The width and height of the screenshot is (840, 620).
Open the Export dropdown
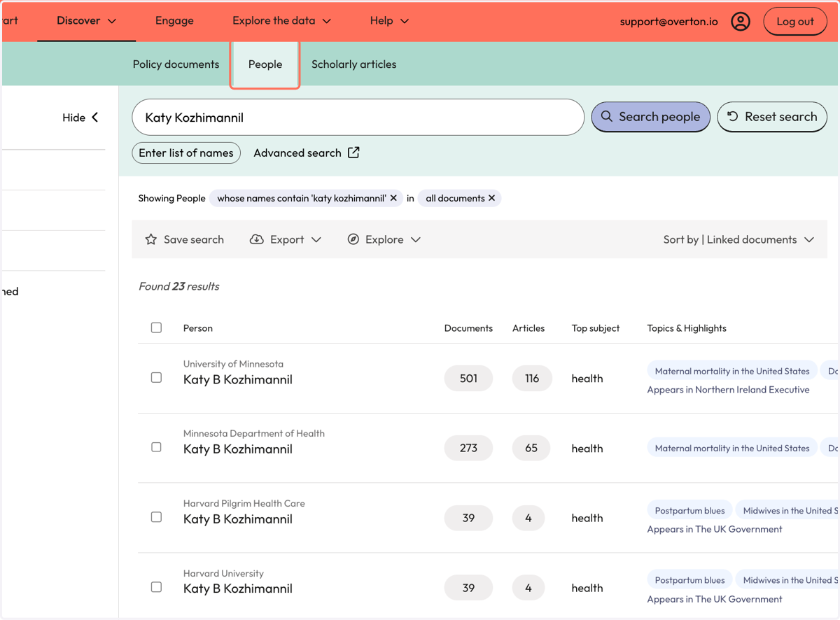coord(286,239)
